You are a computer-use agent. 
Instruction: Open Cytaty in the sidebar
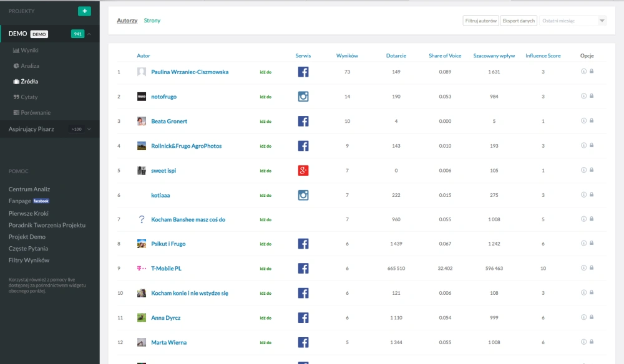pos(29,97)
